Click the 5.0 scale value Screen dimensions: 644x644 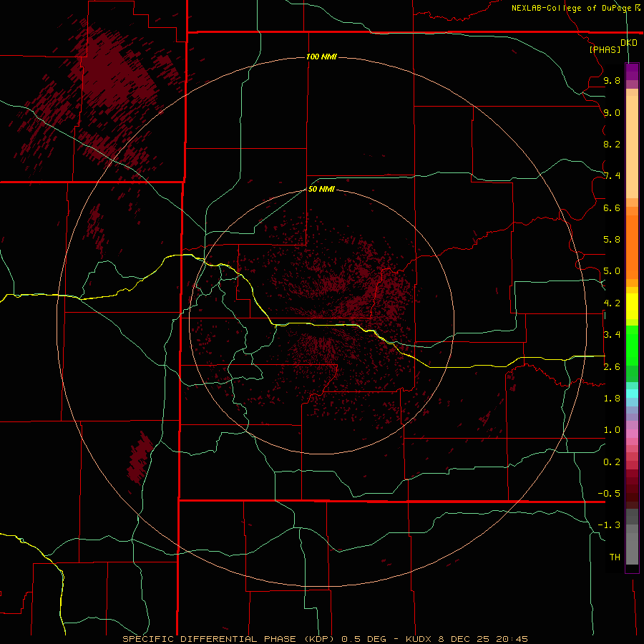[x=612, y=271]
